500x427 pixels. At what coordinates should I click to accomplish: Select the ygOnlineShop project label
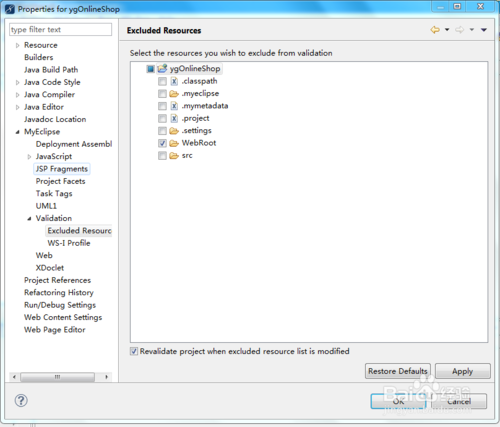[195, 69]
